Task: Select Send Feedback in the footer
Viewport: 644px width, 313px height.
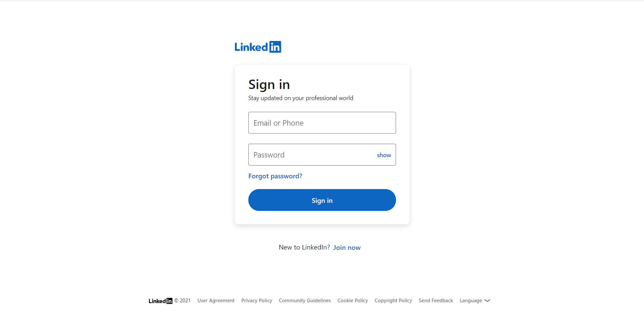Action: (x=436, y=301)
